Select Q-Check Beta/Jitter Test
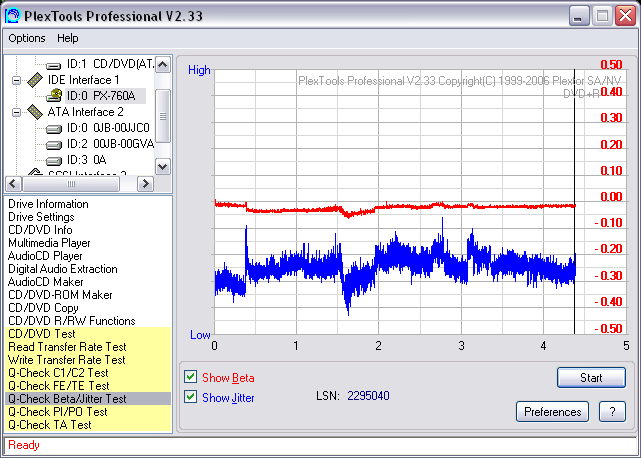The image size is (641, 458). [88, 399]
